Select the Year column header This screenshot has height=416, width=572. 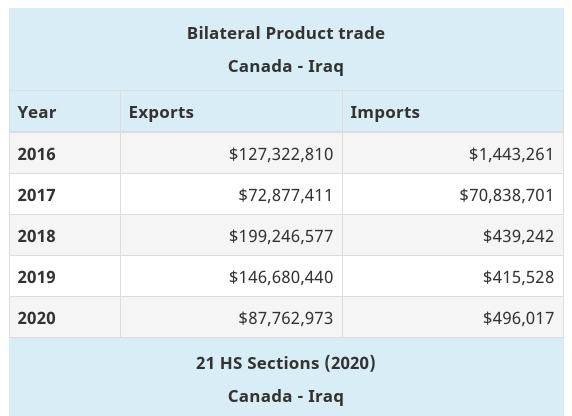point(37,112)
